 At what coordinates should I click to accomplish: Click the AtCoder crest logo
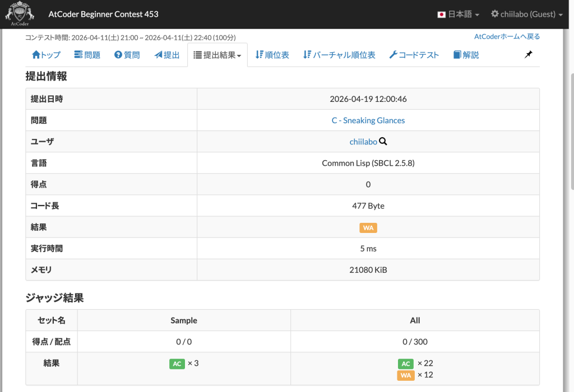(x=19, y=14)
